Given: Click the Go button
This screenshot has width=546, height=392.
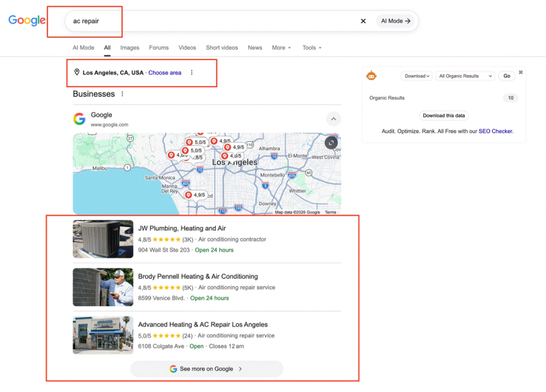Looking at the screenshot, I should [x=506, y=76].
